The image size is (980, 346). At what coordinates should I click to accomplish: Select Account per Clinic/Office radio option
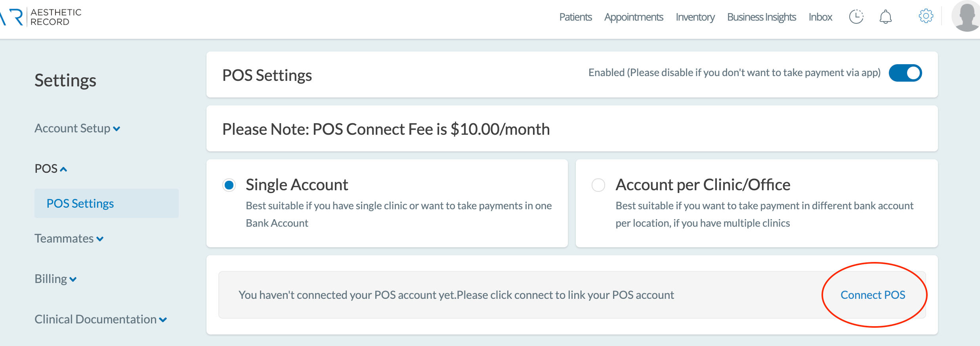tap(598, 185)
